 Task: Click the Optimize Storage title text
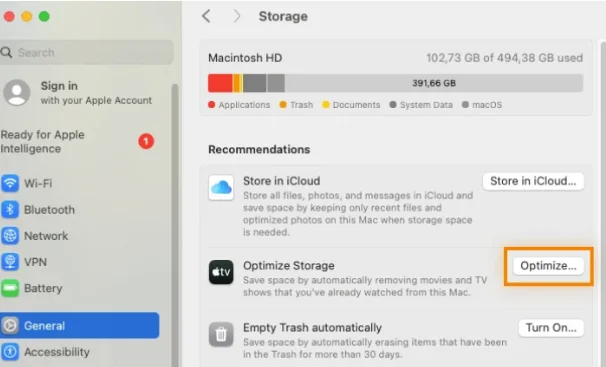[289, 266]
